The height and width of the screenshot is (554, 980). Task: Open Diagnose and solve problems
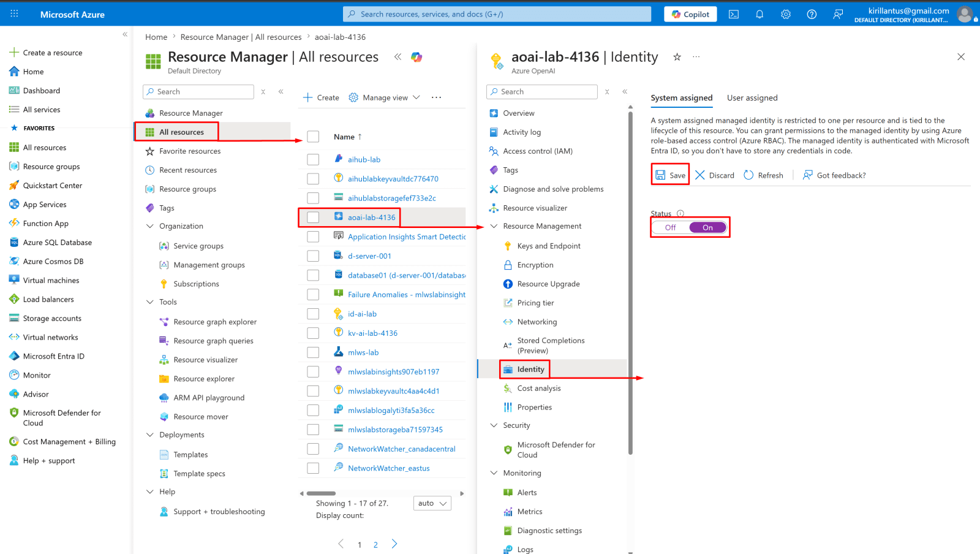click(553, 189)
